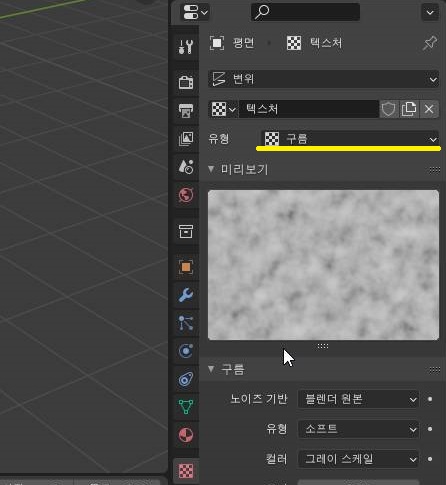Viewport: 446px width, 485px height.
Task: Open the Collection properties tab
Action: pyautogui.click(x=186, y=231)
